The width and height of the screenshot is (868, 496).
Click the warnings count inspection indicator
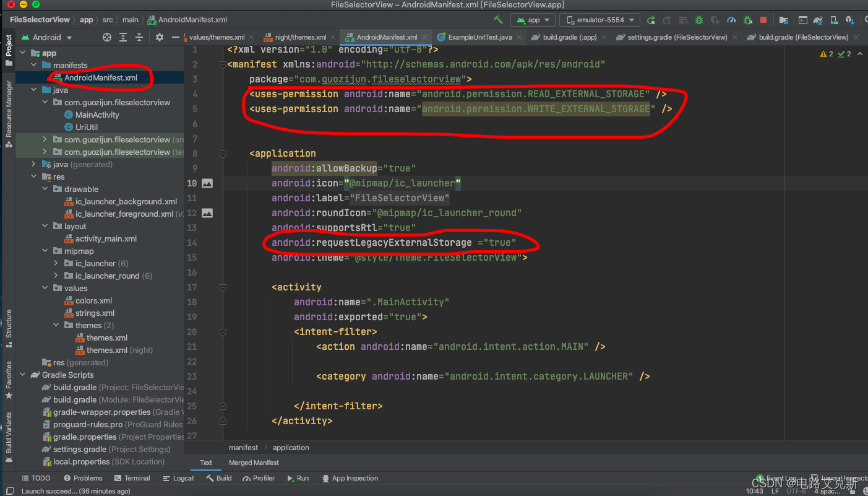click(827, 54)
